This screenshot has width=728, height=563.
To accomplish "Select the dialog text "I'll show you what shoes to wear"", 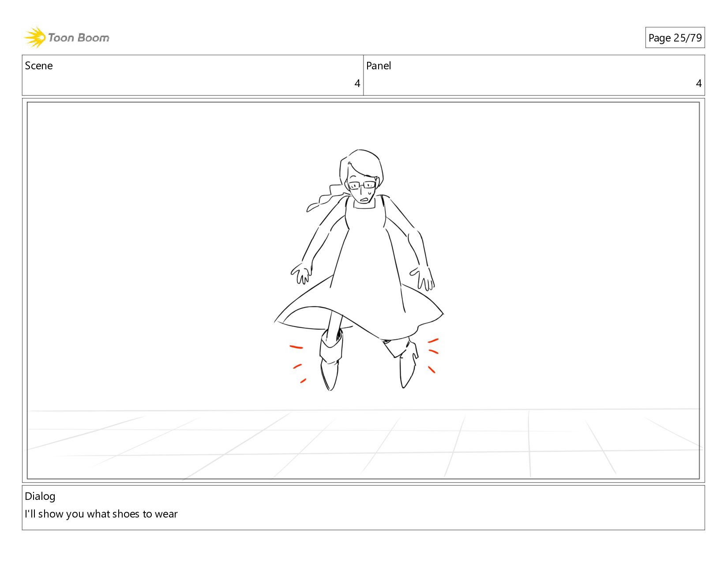I will point(101,514).
